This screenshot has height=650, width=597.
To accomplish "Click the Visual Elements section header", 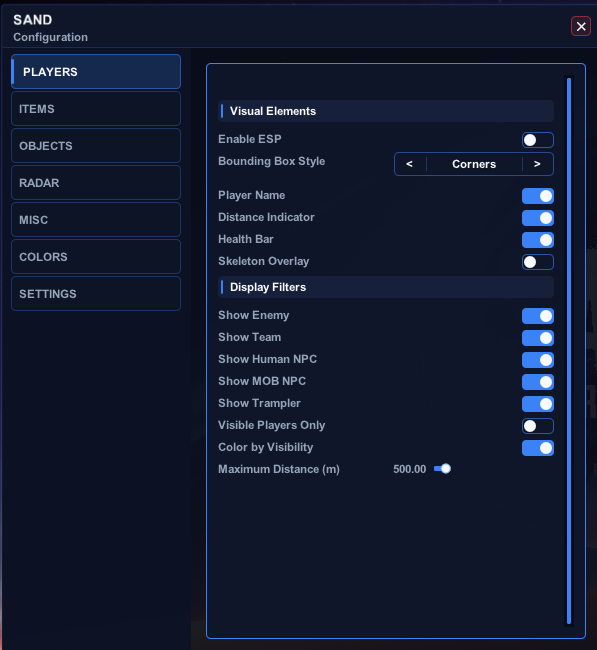I will coord(386,111).
